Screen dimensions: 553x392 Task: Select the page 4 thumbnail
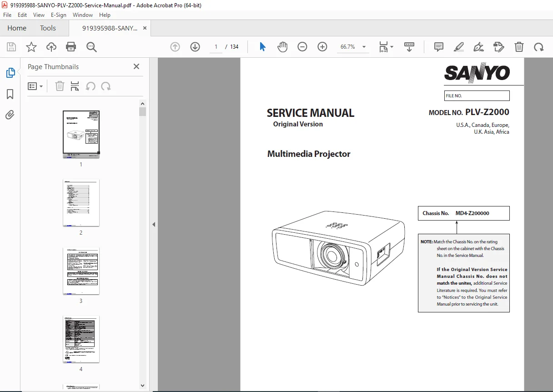81,339
